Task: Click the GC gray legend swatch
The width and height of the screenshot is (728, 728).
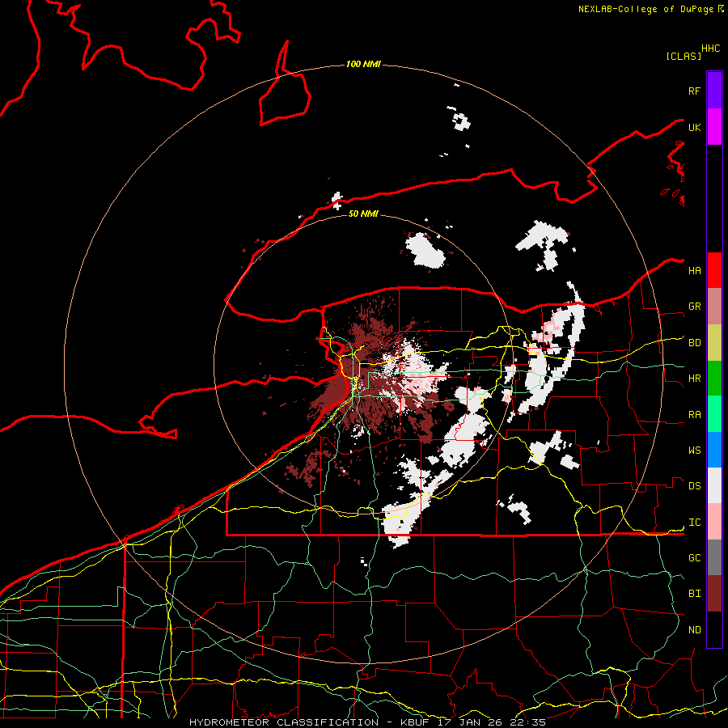Action: pos(714,557)
